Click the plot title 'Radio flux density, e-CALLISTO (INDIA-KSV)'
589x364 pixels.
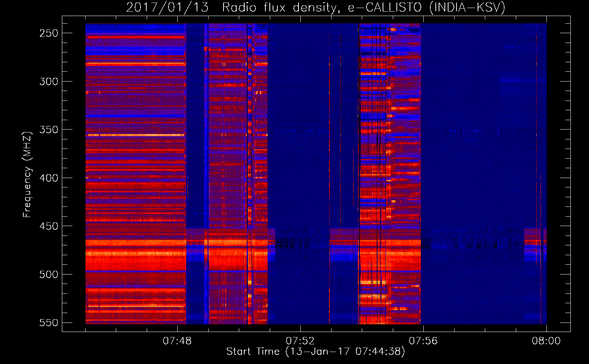[x=364, y=8]
